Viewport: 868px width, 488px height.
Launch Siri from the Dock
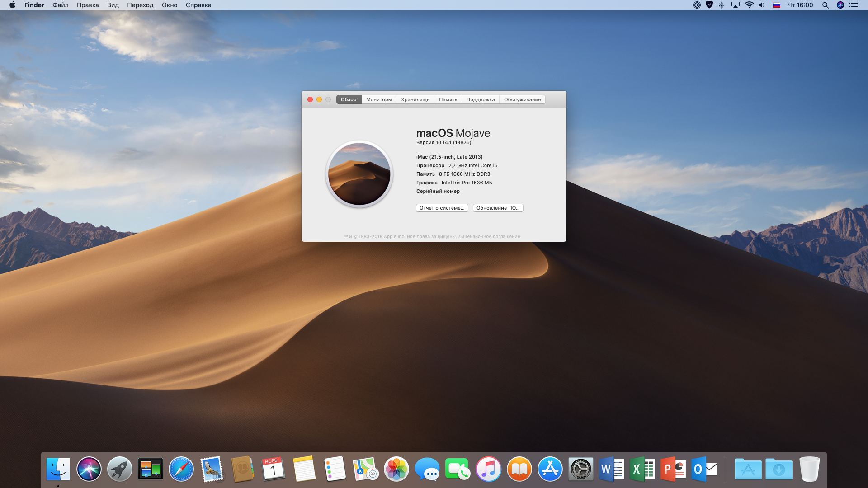point(89,469)
